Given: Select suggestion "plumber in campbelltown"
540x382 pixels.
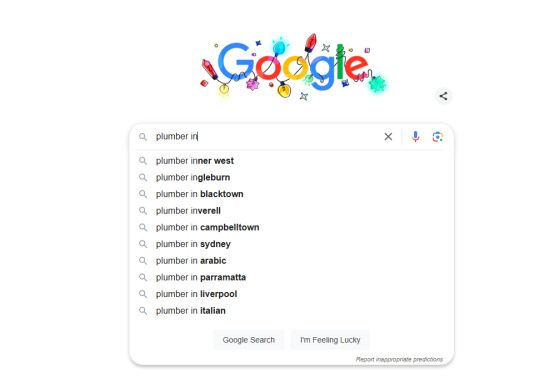Looking at the screenshot, I should tap(291, 227).
